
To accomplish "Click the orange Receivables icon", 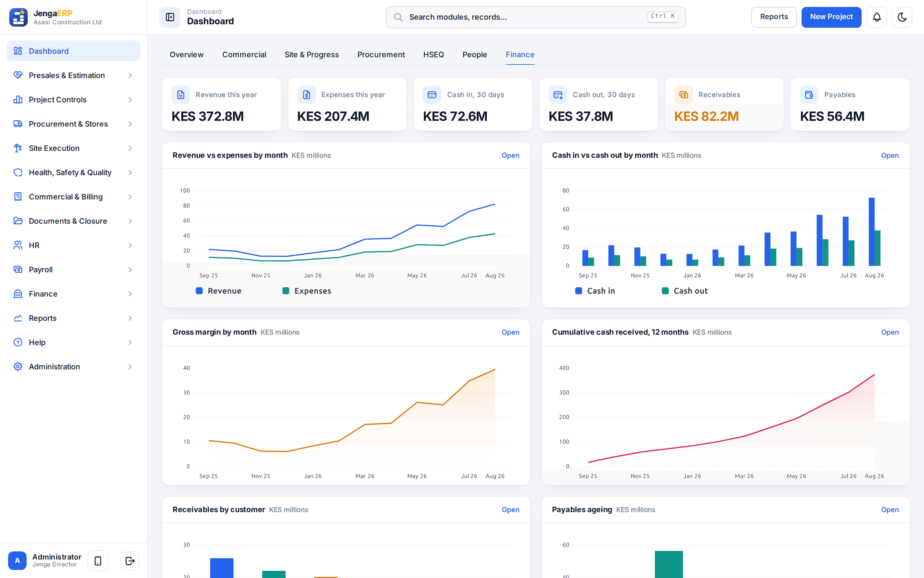I will click(683, 95).
